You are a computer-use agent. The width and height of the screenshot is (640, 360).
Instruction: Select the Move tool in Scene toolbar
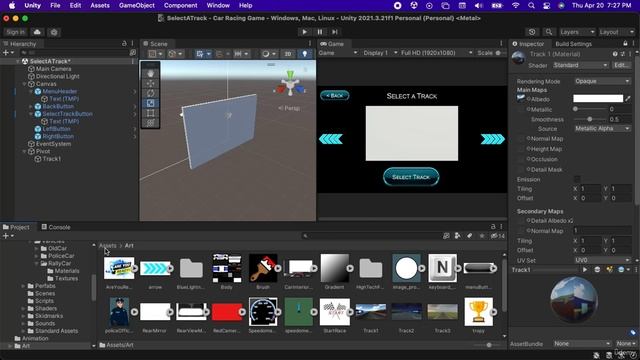click(x=150, y=83)
